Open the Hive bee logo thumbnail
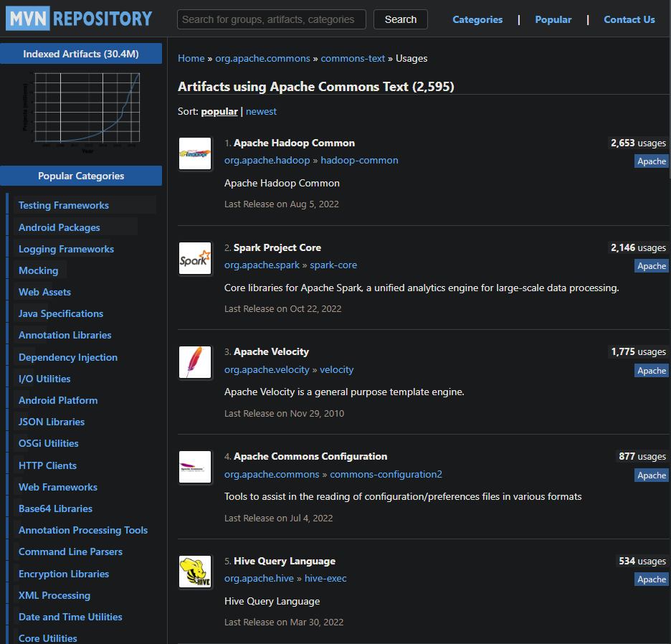This screenshot has width=671, height=644. [195, 572]
